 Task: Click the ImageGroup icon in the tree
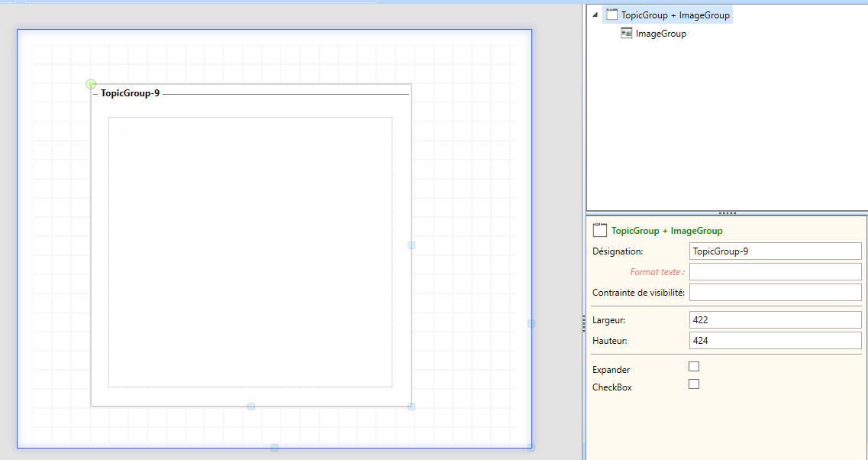coord(626,33)
